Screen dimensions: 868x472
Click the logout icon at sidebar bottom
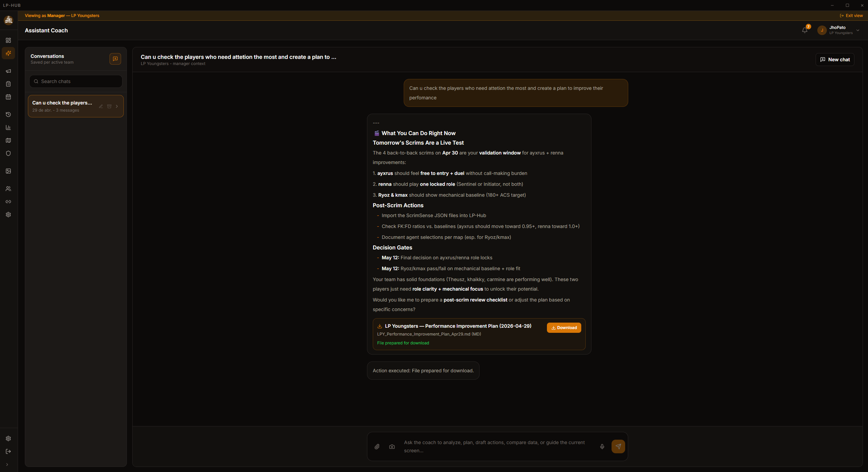[x=9, y=452]
